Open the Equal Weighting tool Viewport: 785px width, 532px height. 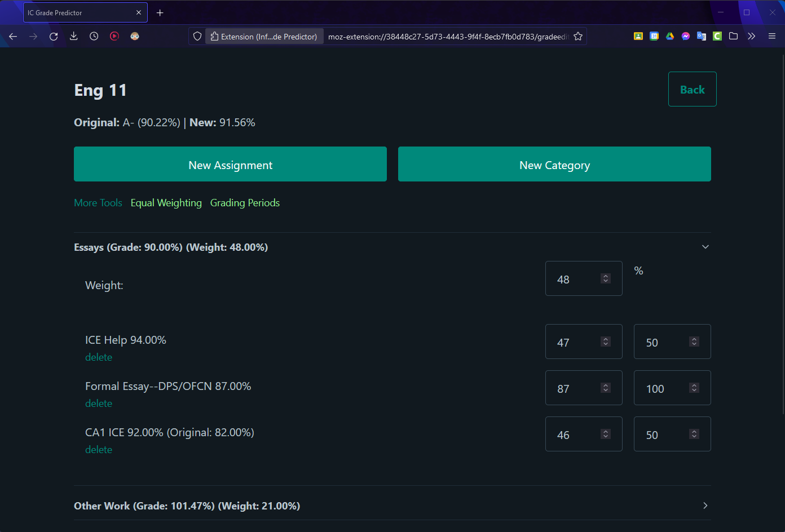(166, 203)
